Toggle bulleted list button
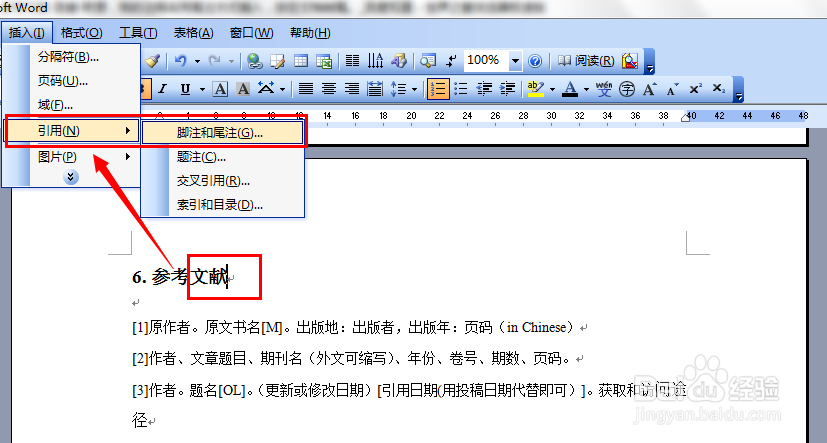Screen dimensions: 827x443 pyautogui.click(x=461, y=89)
